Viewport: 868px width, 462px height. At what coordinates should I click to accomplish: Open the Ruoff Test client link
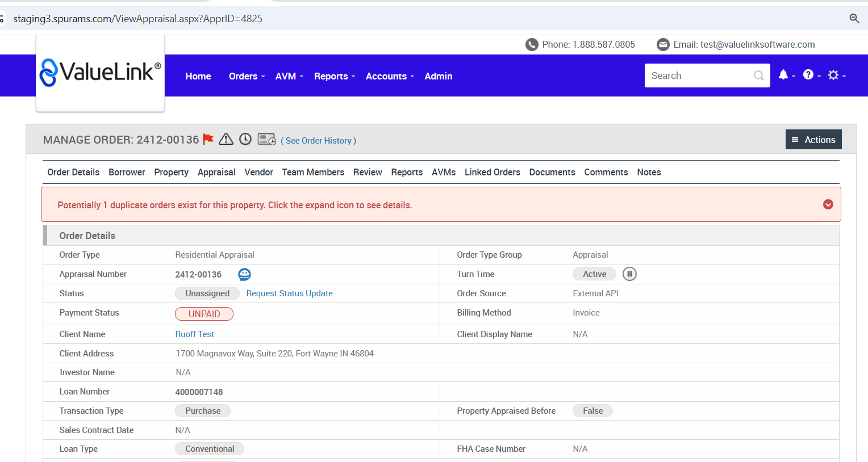tap(195, 334)
